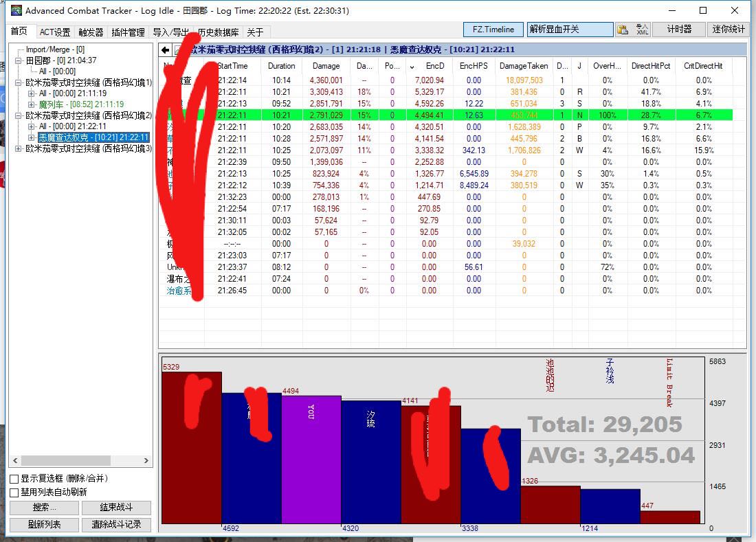
Task: Click the clipboard paste icon in toolbar
Action: (x=623, y=30)
